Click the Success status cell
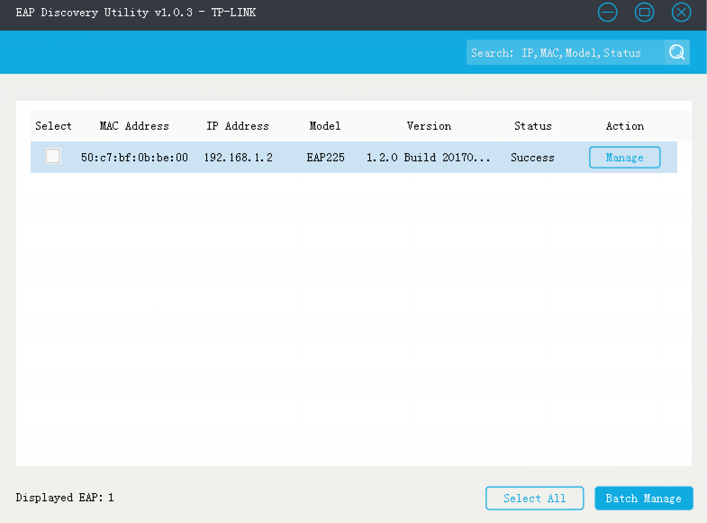 pos(532,158)
